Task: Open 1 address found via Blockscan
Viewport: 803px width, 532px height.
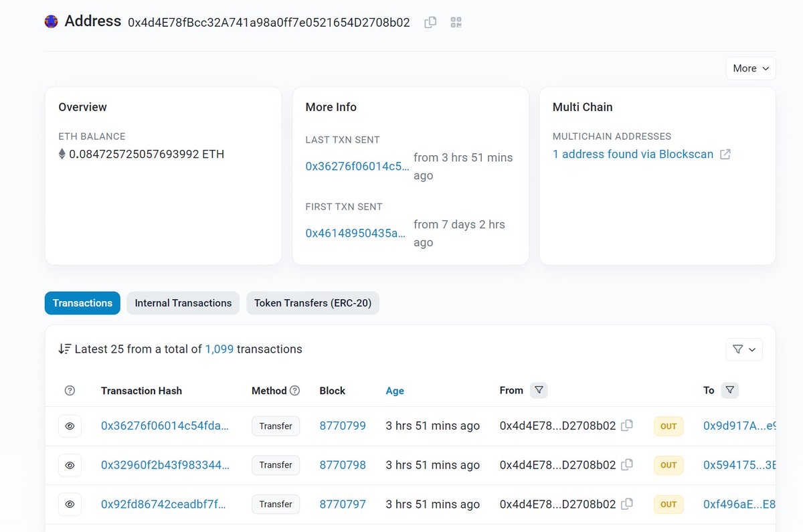Action: [x=633, y=155]
